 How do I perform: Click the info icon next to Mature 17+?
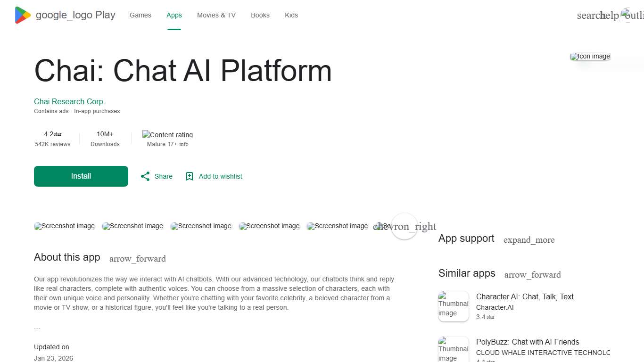184,144
